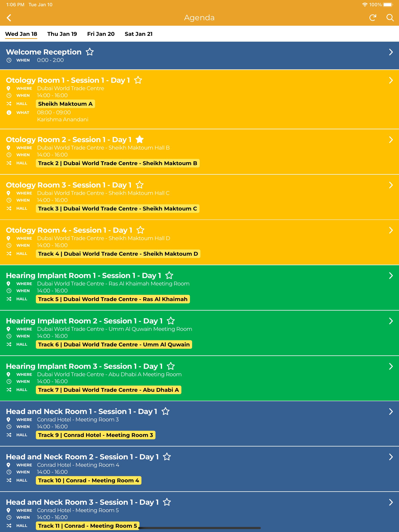This screenshot has height=532, width=399.
Task: Switch to Thu Jan 19 tab
Action: [x=62, y=34]
